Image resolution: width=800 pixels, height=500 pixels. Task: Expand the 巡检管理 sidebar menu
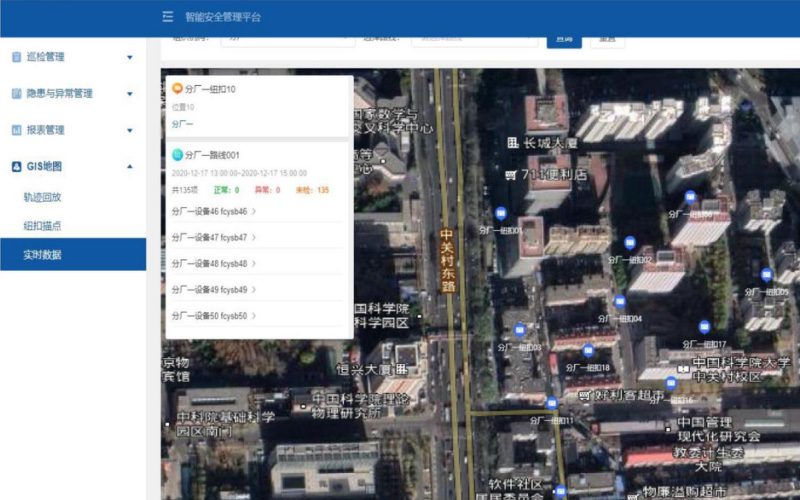coord(72,57)
